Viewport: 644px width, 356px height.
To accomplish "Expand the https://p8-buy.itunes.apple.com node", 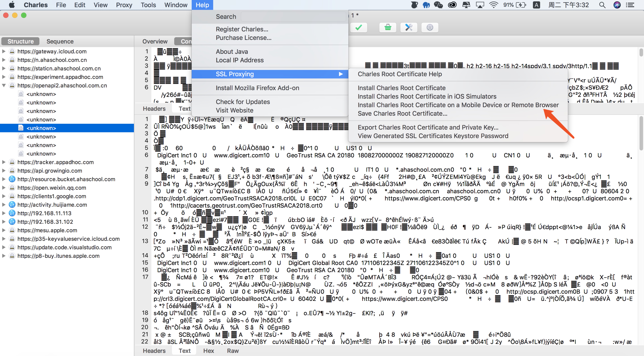I will click(4, 256).
